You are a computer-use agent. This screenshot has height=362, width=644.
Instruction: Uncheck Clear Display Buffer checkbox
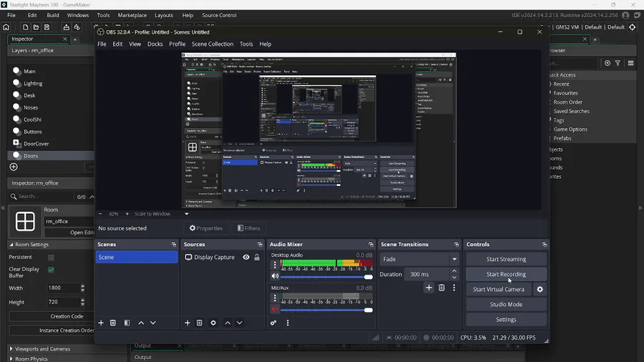click(x=51, y=270)
